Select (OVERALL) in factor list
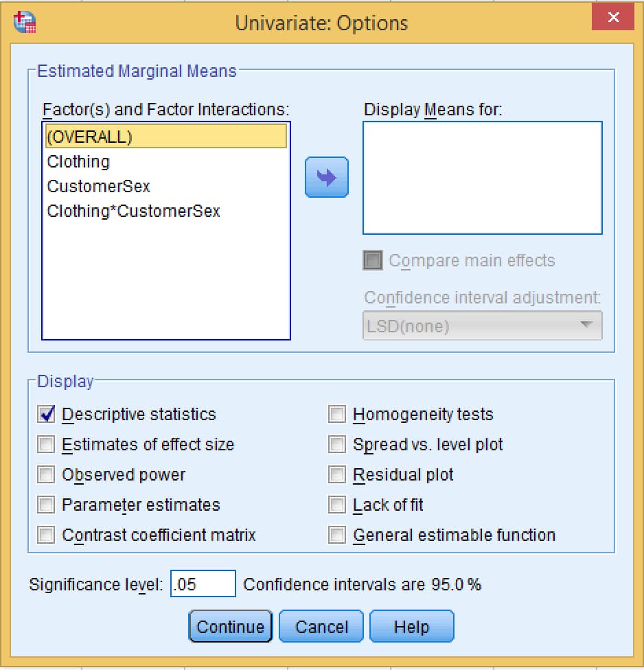 click(x=166, y=137)
